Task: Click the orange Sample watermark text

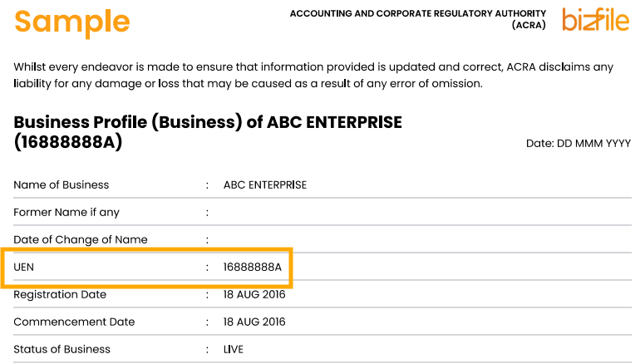Action: (72, 22)
